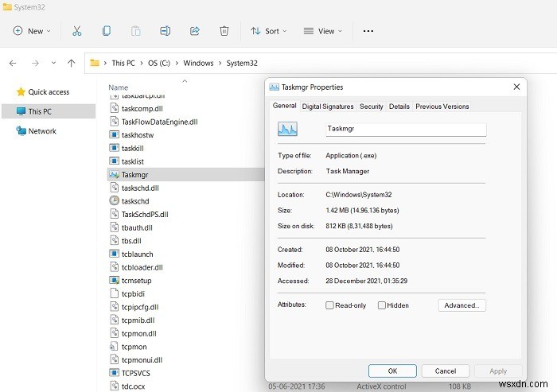Switch to Details tab
Screen dimensions: 557x392
[x=399, y=107]
